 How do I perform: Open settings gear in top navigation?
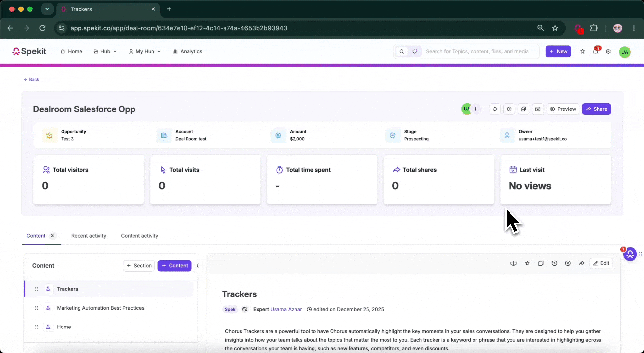click(x=608, y=51)
